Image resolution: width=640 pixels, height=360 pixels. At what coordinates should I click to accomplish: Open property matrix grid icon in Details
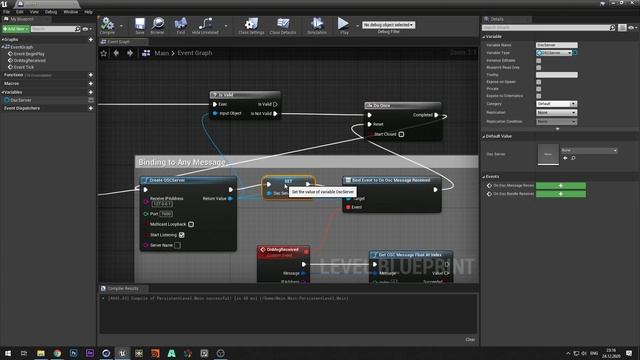click(x=622, y=28)
